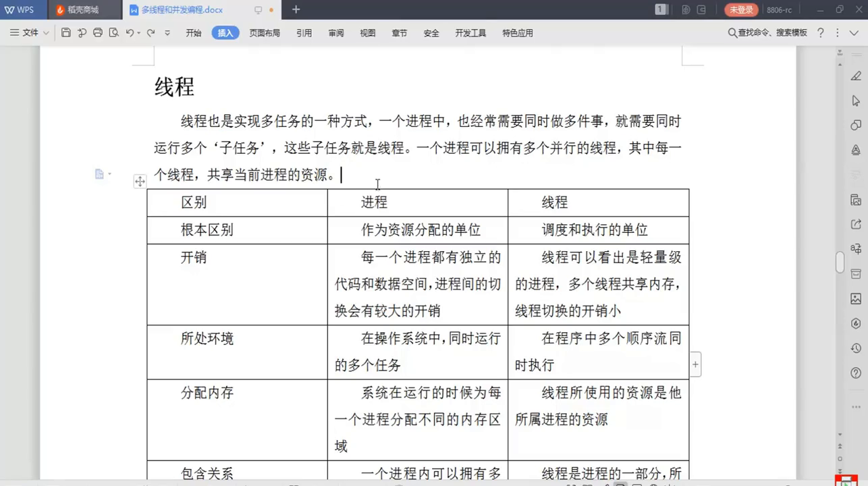Switch to the 特色应用 tab

coord(518,33)
